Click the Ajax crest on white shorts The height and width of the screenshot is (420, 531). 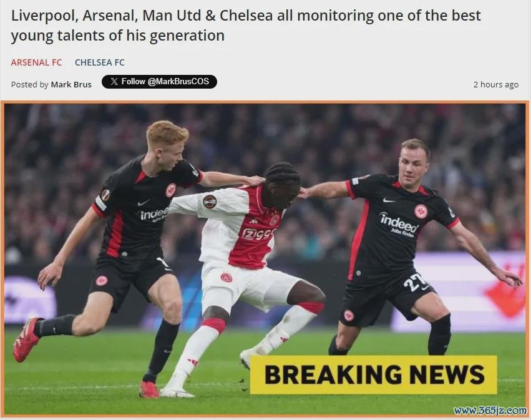227,278
